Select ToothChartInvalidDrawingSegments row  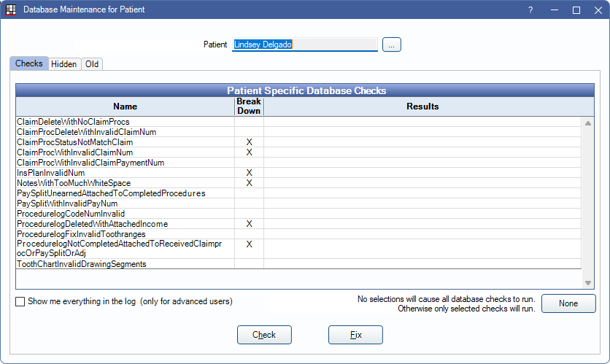pos(82,264)
